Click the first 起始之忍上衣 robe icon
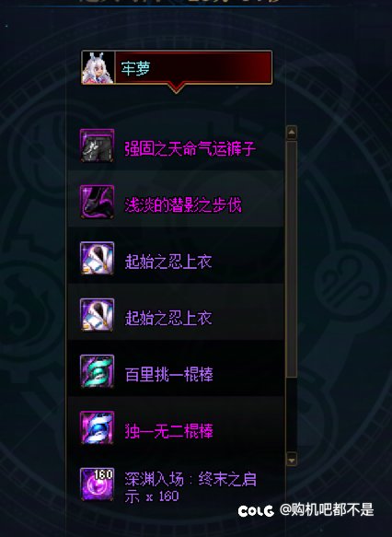This screenshot has width=392, height=537. 97,258
